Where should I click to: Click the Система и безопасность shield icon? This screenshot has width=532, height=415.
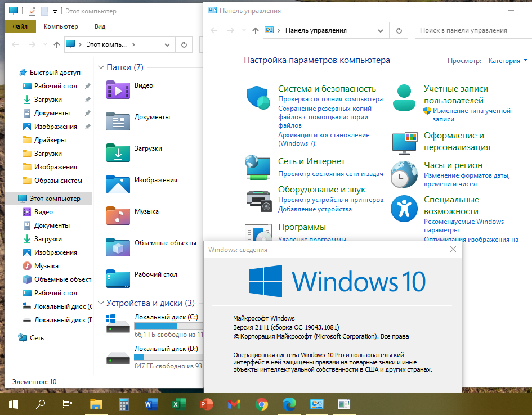(258, 98)
